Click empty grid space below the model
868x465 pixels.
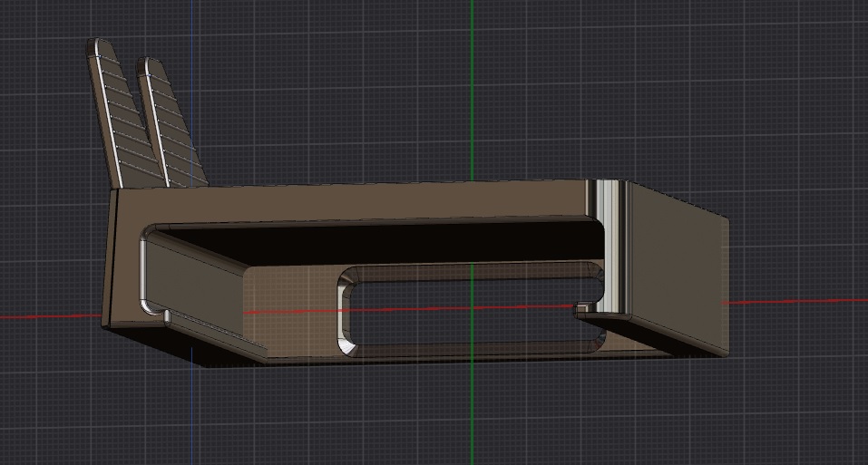(454, 417)
